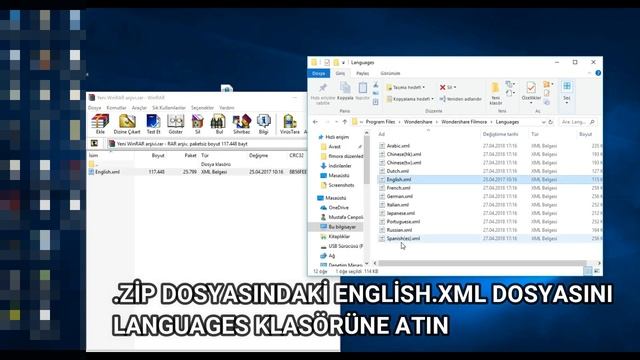Viewport: 640px width, 360px height.
Task: Open the Kopyalama hedefi dropdown
Action: 410,99
